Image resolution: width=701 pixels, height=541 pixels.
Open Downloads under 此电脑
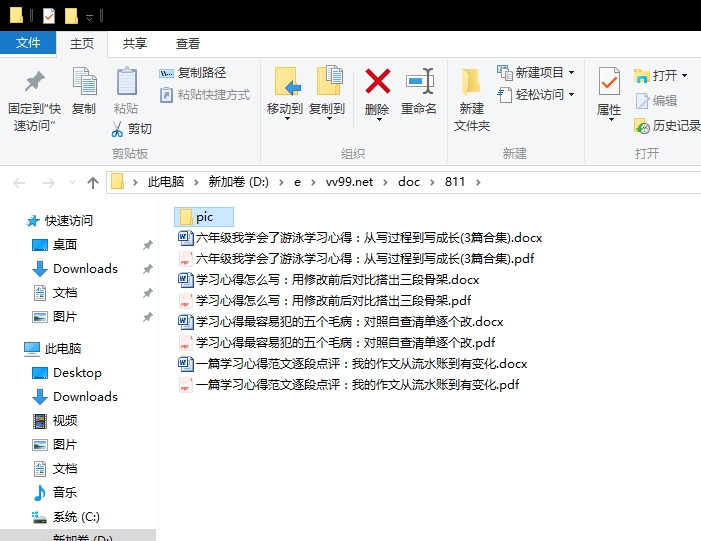pos(75,397)
